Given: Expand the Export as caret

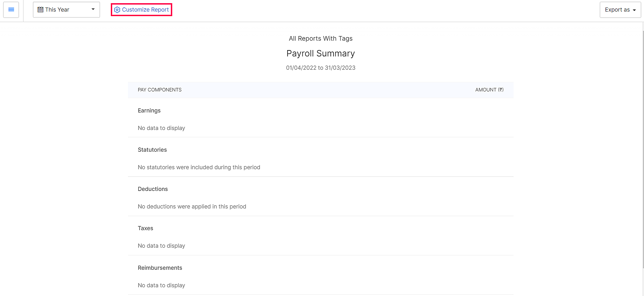Looking at the screenshot, I should [634, 10].
